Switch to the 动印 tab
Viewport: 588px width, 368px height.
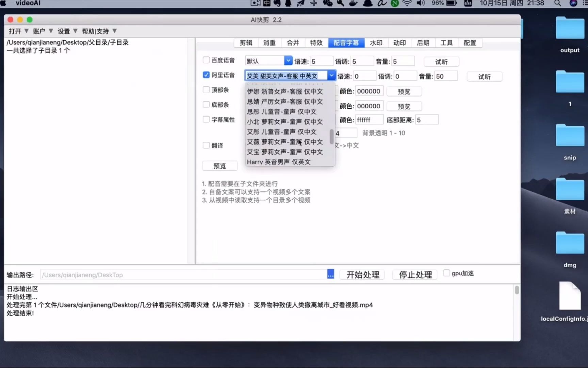pyautogui.click(x=399, y=43)
